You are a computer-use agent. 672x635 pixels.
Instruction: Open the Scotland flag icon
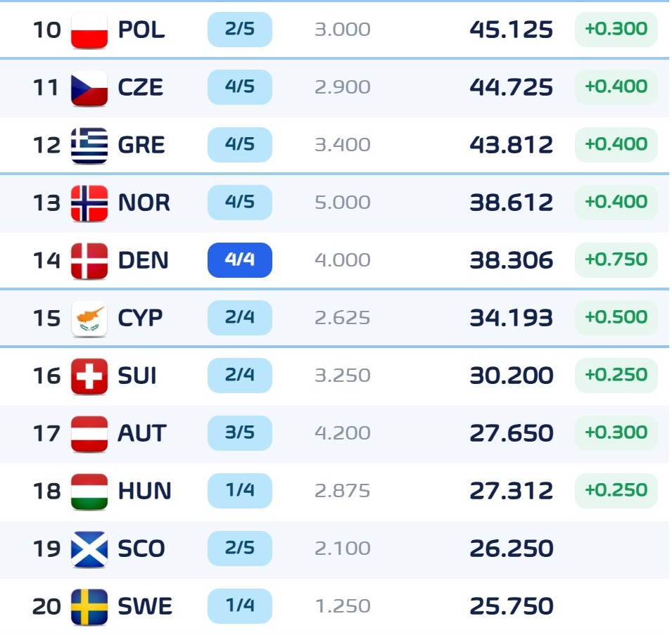click(89, 549)
